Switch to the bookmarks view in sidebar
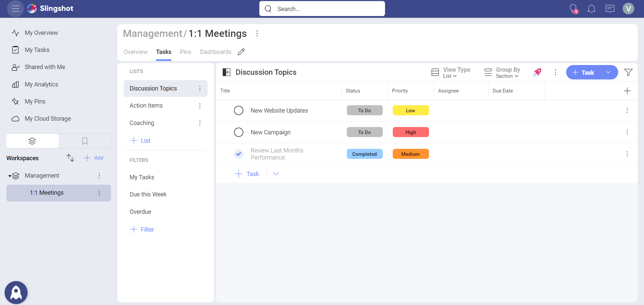The height and width of the screenshot is (305, 644). point(85,141)
